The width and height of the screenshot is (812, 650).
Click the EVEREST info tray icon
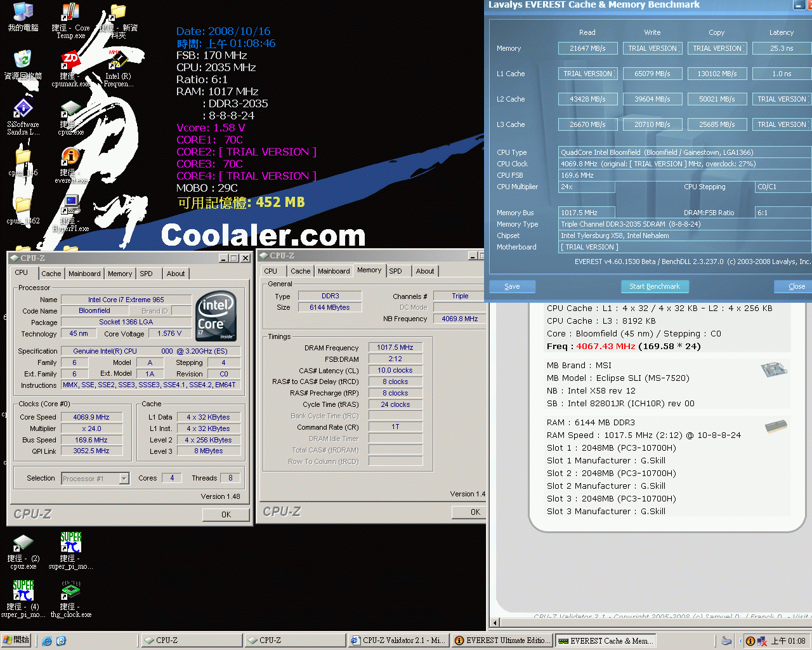750,641
